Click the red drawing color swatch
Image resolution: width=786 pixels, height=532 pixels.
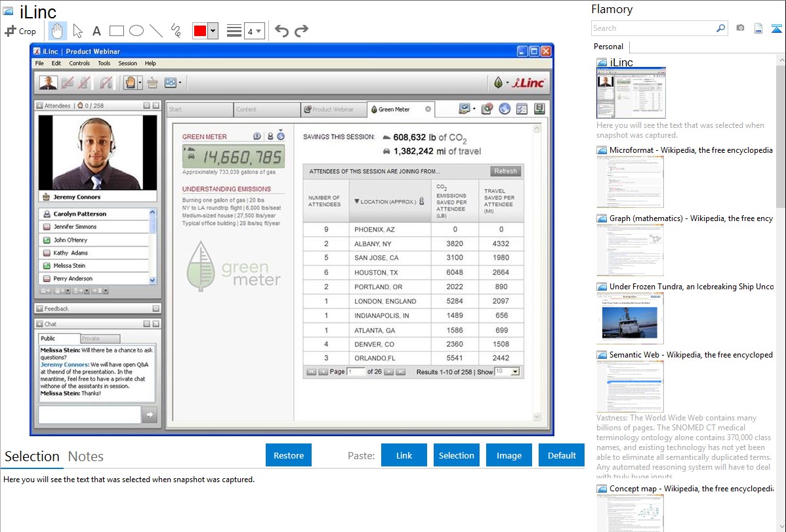click(x=200, y=31)
